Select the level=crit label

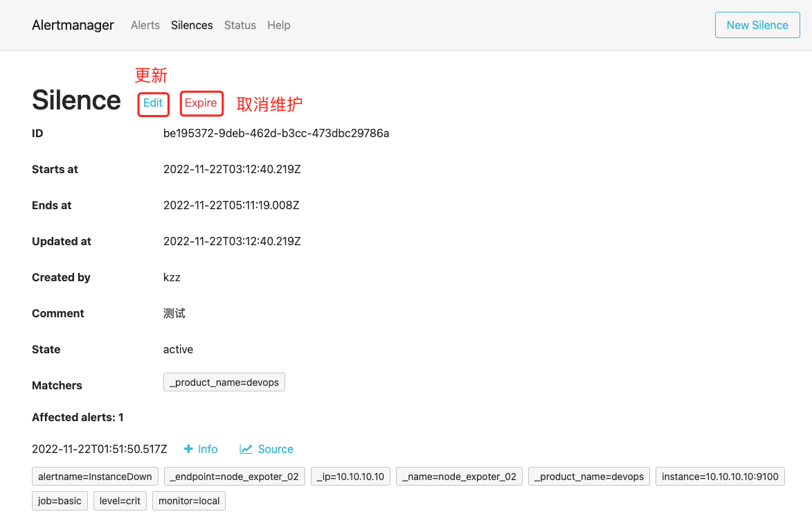[x=120, y=501]
